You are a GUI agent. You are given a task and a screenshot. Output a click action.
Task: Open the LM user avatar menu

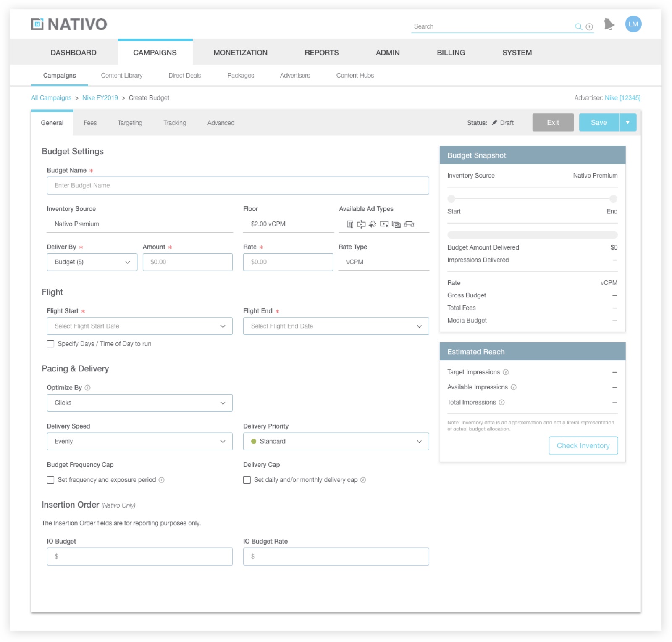tap(633, 24)
